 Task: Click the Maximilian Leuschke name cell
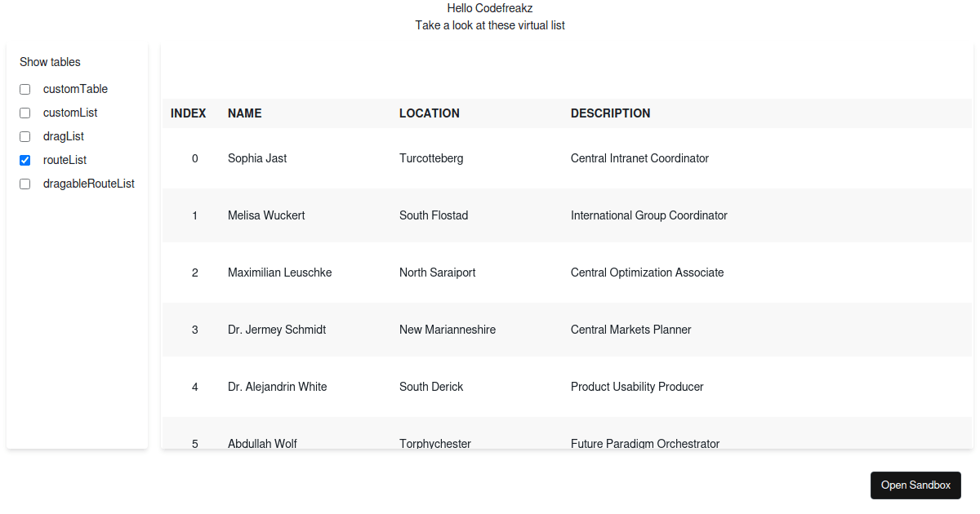[279, 273]
